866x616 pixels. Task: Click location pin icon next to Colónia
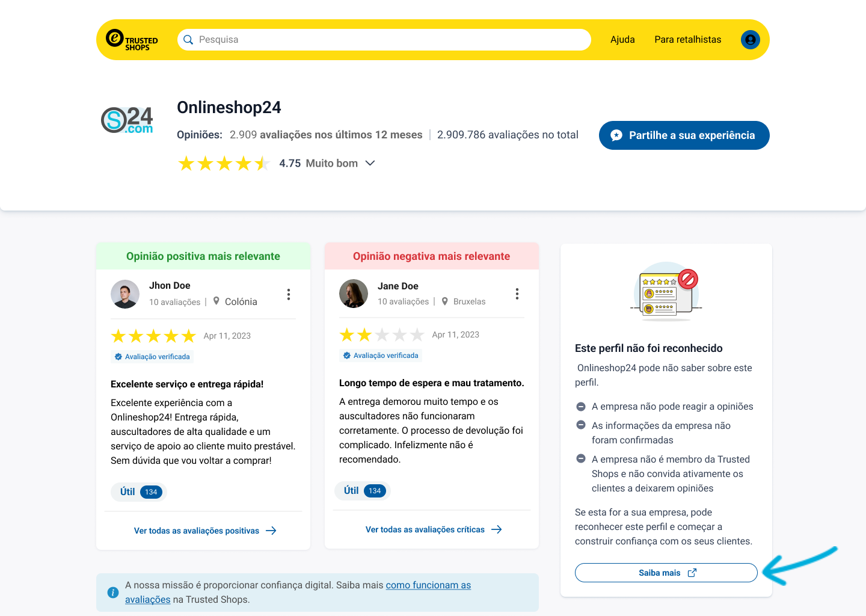[216, 301]
